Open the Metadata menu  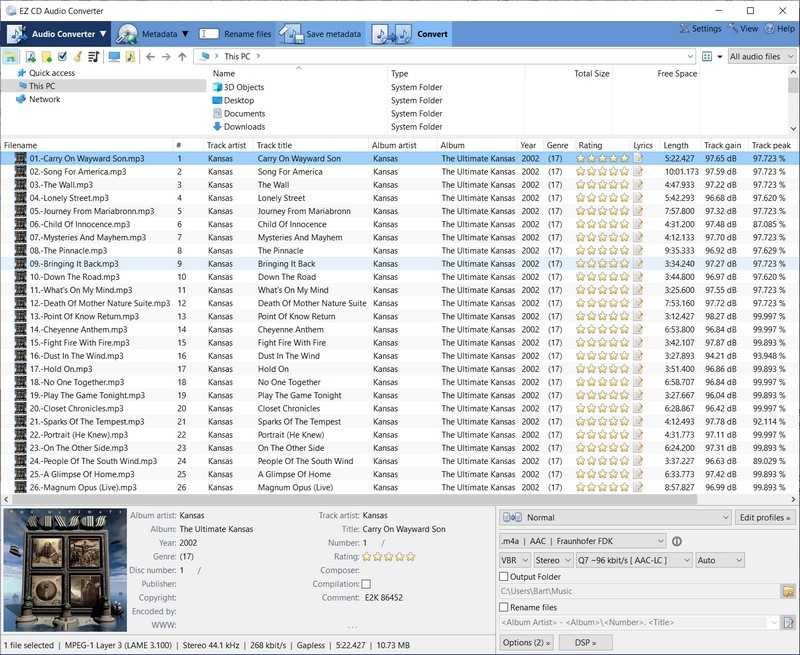pyautogui.click(x=152, y=34)
